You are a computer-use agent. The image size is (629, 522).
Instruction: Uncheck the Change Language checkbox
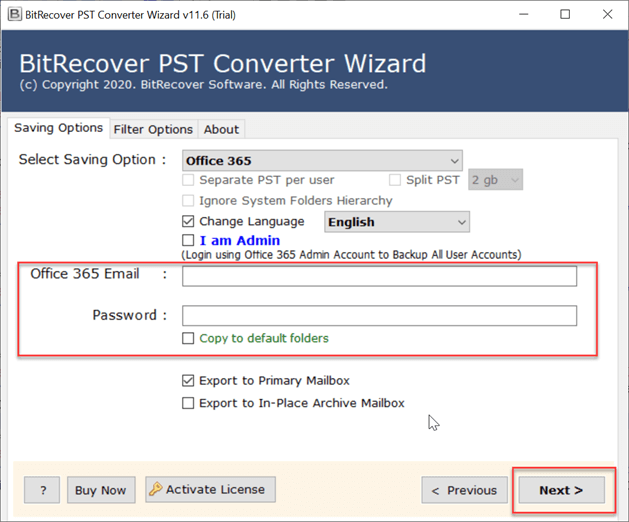pyautogui.click(x=188, y=221)
